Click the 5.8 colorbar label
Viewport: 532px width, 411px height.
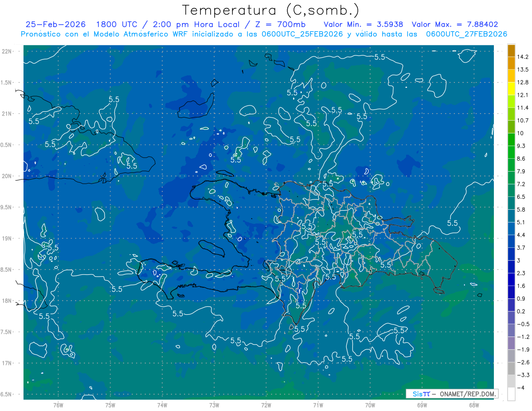click(521, 209)
